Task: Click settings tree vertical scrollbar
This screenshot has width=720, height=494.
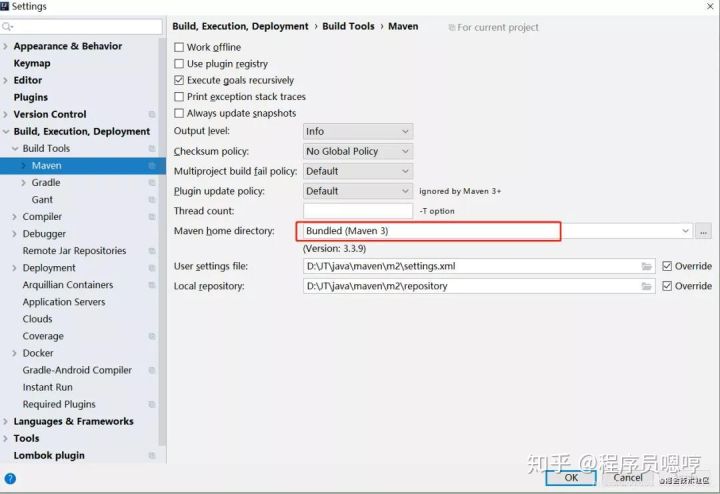Action: point(162,242)
